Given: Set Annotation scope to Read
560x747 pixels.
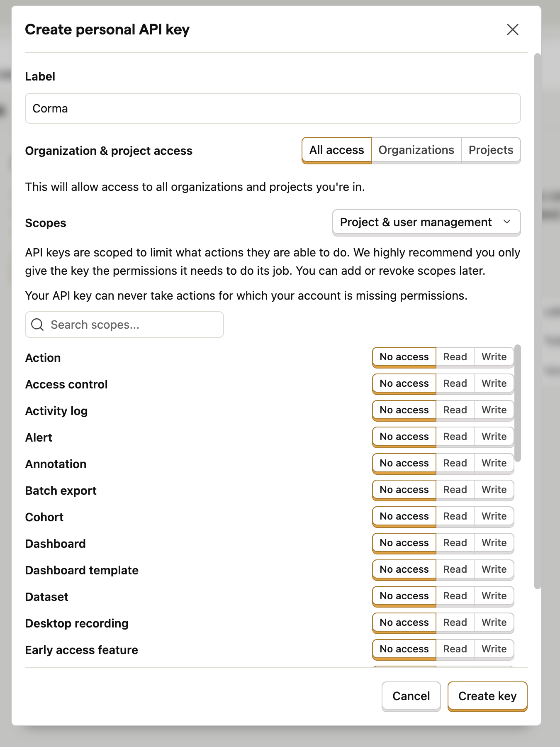Looking at the screenshot, I should tap(455, 463).
